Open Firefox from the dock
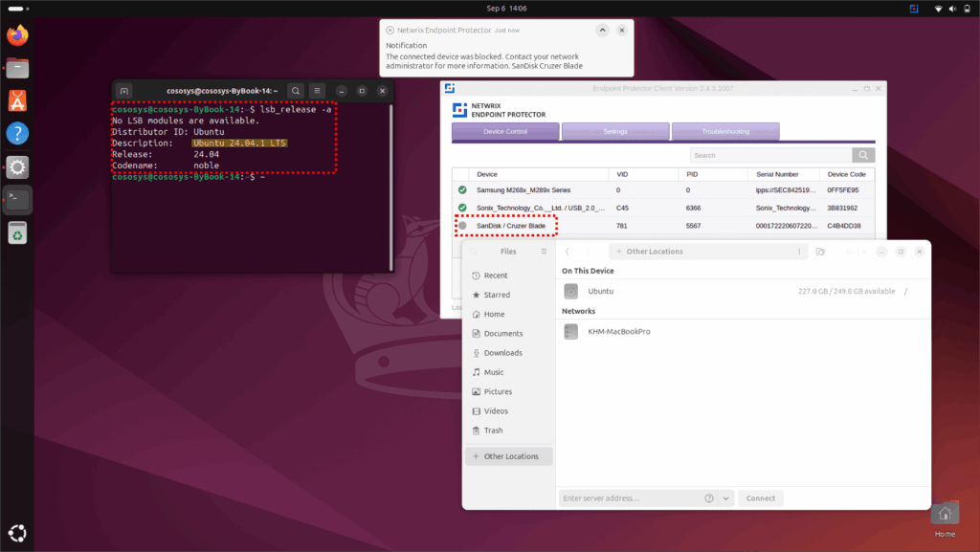This screenshot has width=980, height=552. point(17,35)
